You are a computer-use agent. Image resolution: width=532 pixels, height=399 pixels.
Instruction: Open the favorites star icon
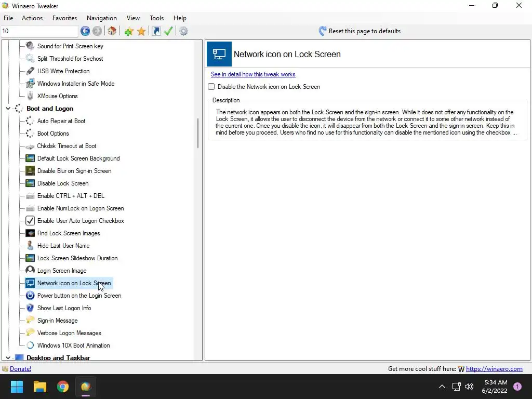click(141, 31)
